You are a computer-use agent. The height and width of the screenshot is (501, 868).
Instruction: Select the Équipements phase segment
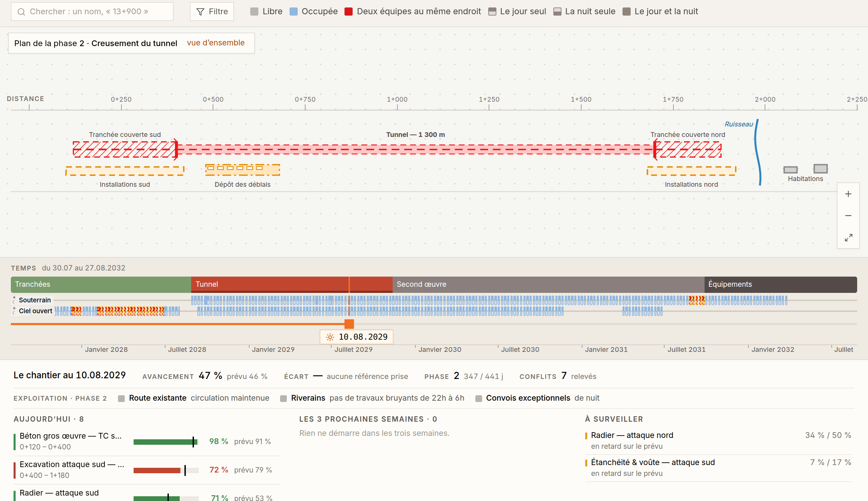(x=780, y=284)
